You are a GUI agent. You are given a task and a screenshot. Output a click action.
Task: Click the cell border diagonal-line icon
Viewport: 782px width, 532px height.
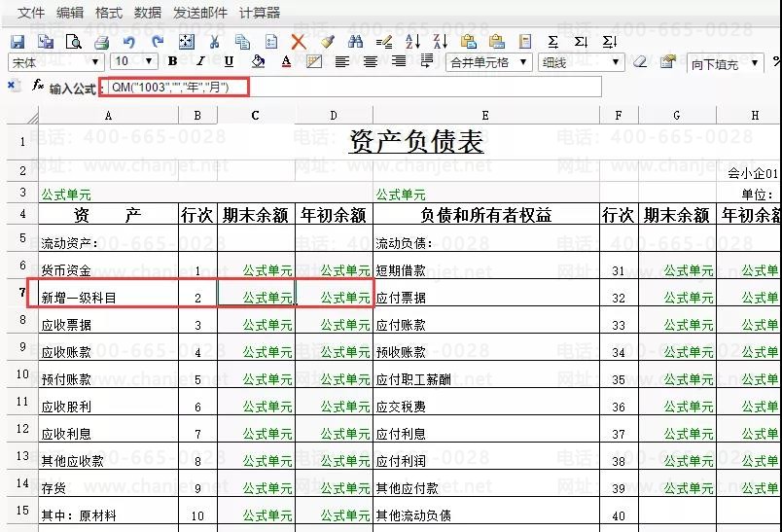click(x=314, y=61)
